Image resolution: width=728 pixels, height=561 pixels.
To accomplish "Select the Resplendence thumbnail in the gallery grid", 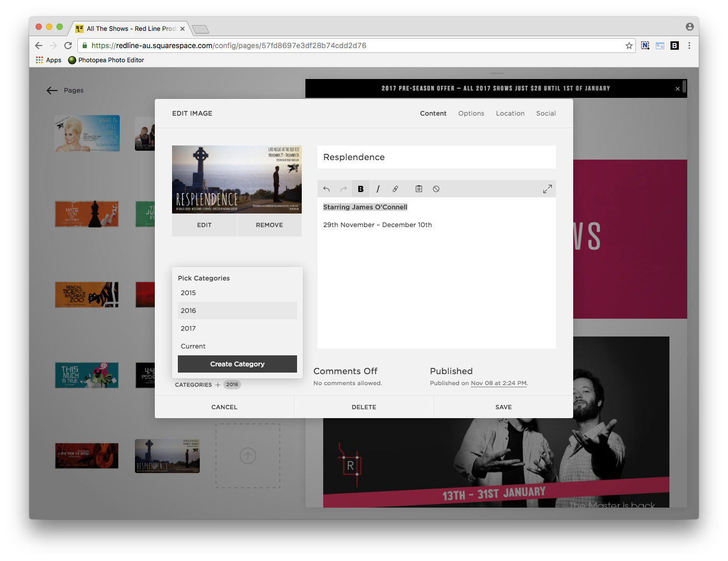I will point(167,456).
